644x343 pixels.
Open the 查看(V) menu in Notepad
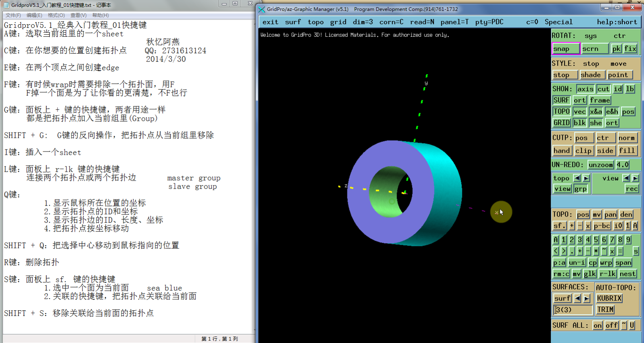pyautogui.click(x=78, y=15)
